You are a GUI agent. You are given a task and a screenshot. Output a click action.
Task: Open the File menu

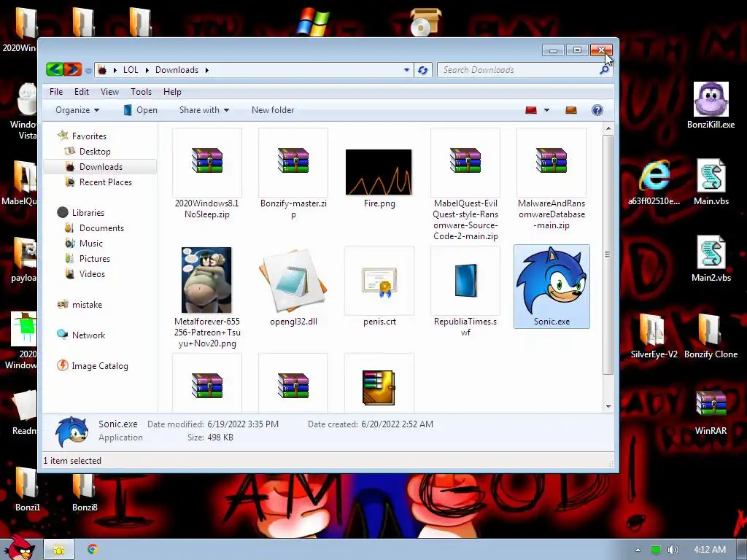[x=56, y=91]
